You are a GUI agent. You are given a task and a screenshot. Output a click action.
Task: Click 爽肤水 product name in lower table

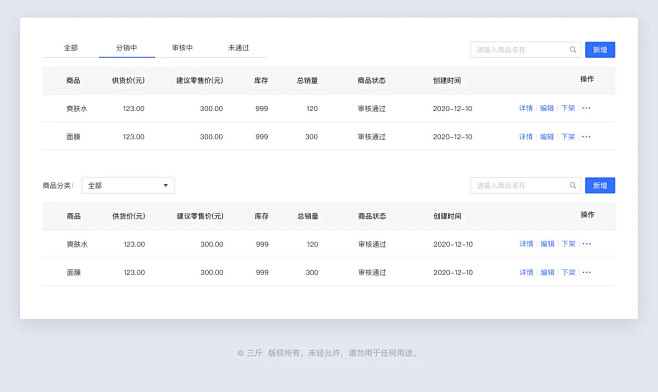coord(77,244)
